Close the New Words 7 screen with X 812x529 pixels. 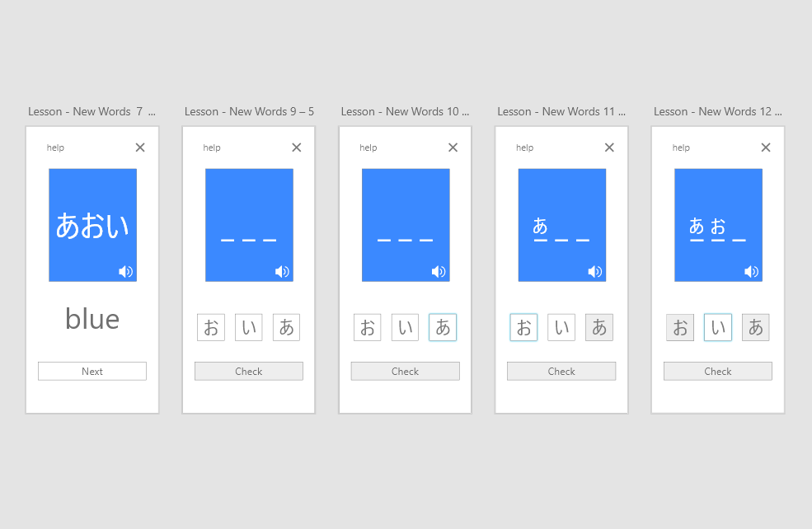140,147
